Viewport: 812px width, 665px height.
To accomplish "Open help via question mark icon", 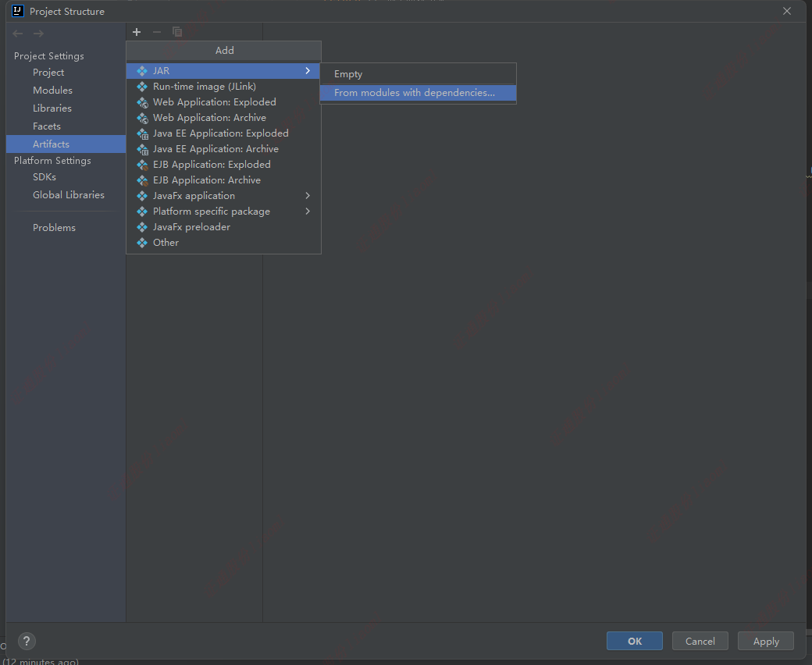I will 27,642.
